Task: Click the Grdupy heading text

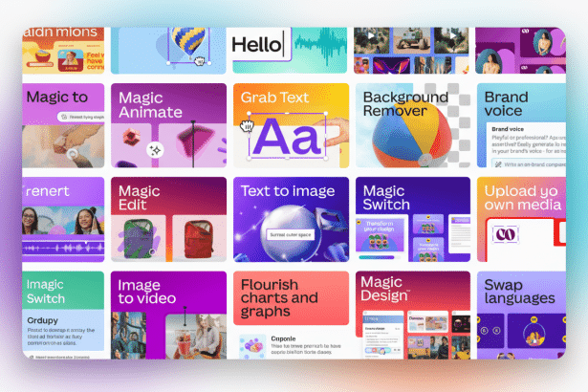Action: click(42, 320)
